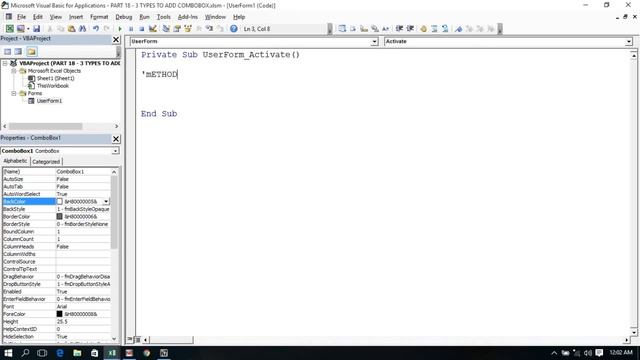The image size is (640, 360).
Task: Open the Object Browser toolbar icon
Action: click(188, 29)
